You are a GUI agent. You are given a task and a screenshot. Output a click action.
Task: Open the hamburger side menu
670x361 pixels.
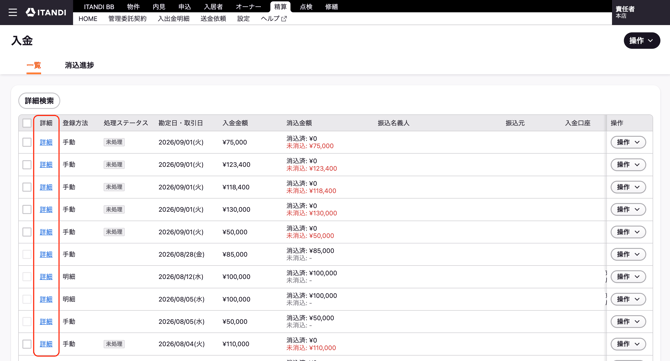point(13,12)
